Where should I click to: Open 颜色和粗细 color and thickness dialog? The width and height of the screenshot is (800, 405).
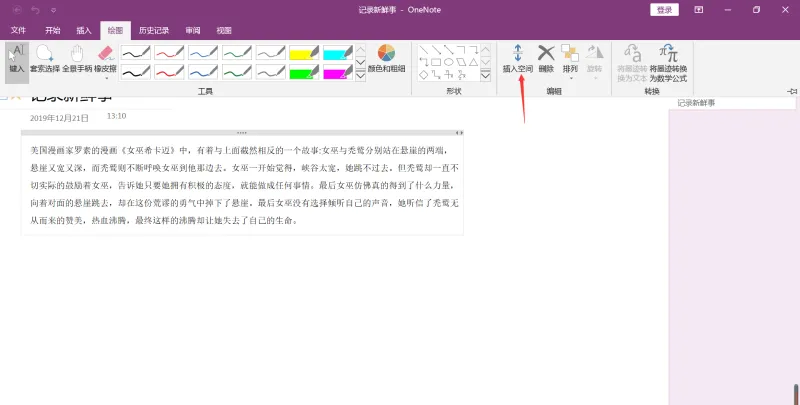[x=386, y=58]
